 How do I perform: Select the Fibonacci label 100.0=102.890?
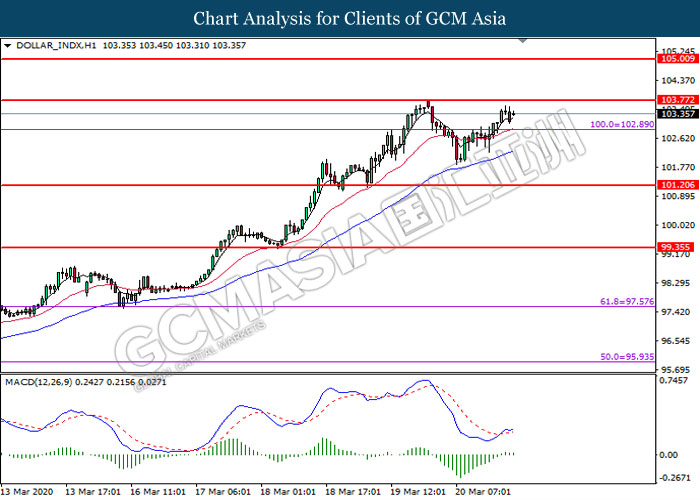pyautogui.click(x=622, y=125)
